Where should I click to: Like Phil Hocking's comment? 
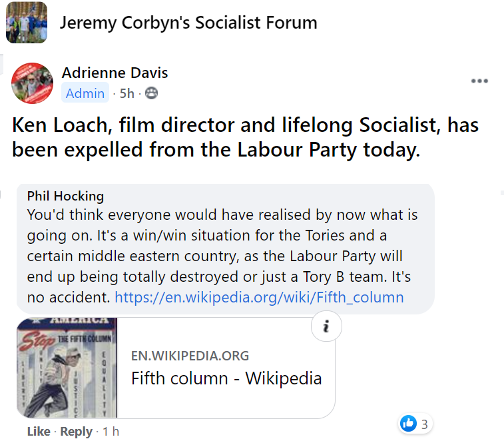tap(38, 432)
